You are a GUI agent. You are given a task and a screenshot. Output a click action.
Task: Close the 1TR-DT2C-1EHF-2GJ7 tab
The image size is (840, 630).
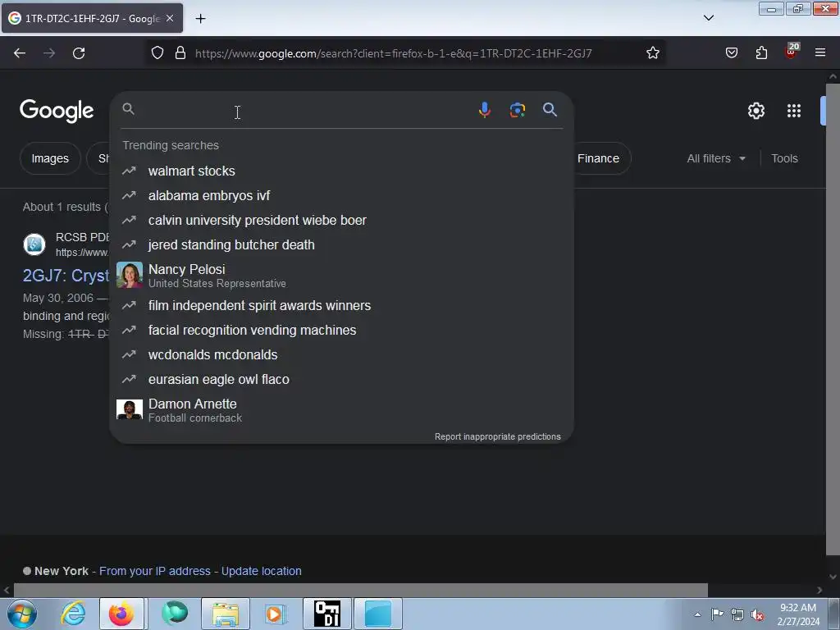170,18
